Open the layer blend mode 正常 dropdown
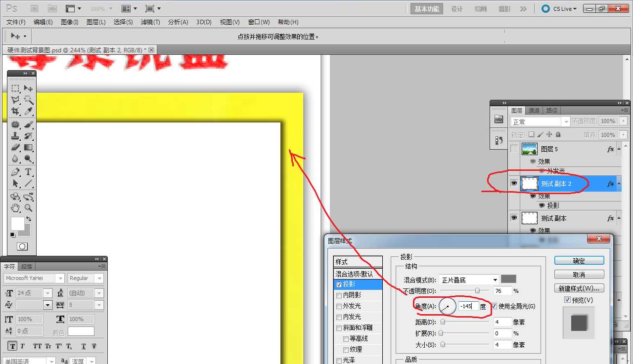This screenshot has width=633, height=364. point(541,121)
